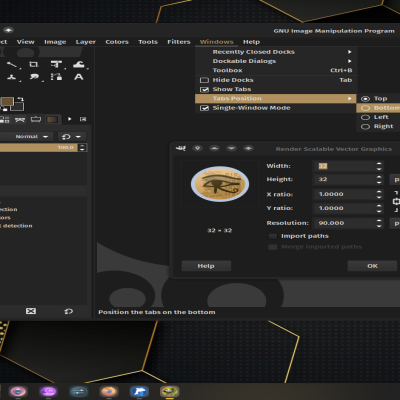
Task: Click the GIMP icon in taskbar
Action: [x=169, y=391]
